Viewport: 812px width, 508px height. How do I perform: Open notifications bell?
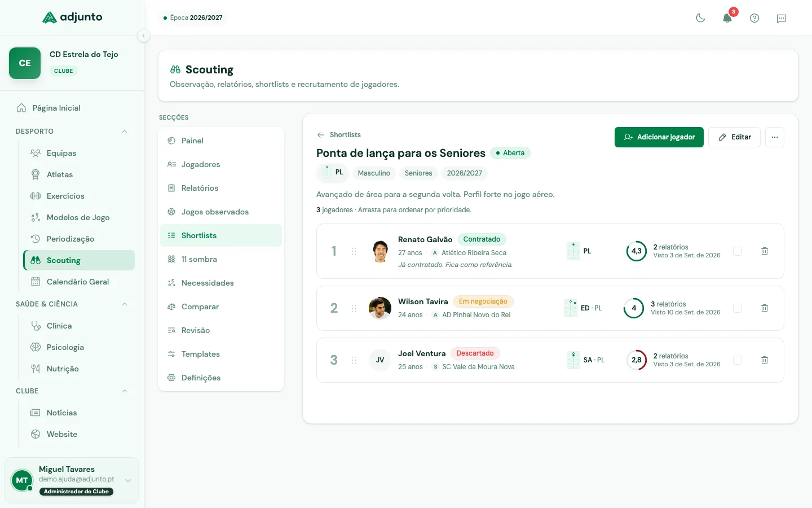point(727,18)
